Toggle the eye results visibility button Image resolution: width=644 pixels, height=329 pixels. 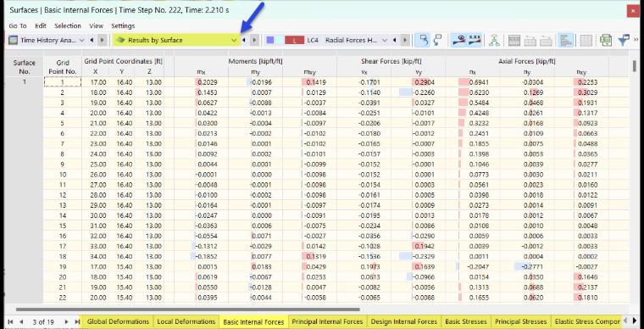(x=458, y=40)
